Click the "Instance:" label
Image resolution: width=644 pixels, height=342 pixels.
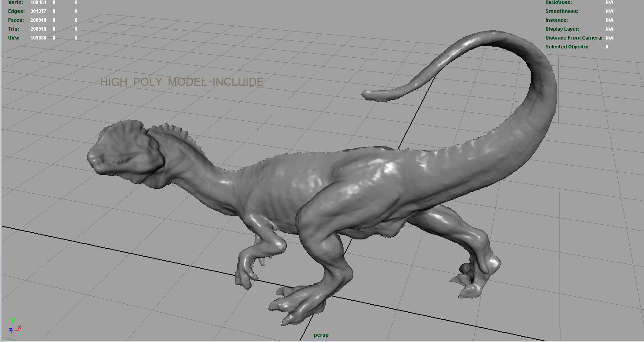tap(556, 20)
